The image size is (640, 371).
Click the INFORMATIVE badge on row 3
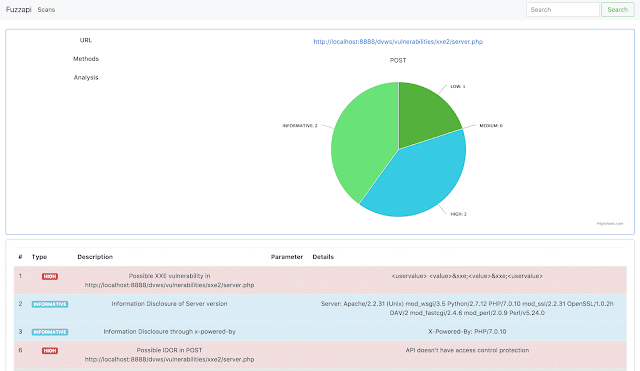[x=50, y=332]
